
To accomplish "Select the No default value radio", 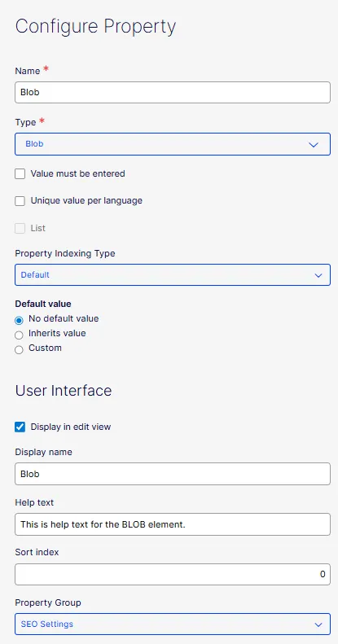I will (x=19, y=320).
